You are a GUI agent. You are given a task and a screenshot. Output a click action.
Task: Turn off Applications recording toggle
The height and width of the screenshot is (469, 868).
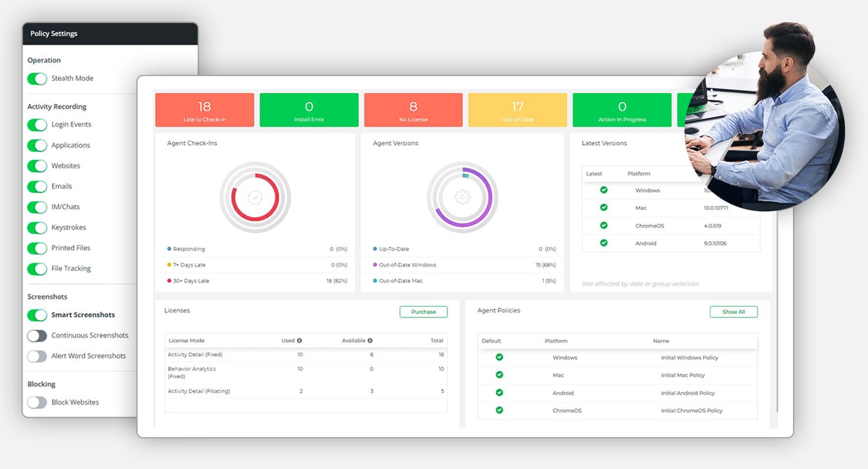pos(37,145)
